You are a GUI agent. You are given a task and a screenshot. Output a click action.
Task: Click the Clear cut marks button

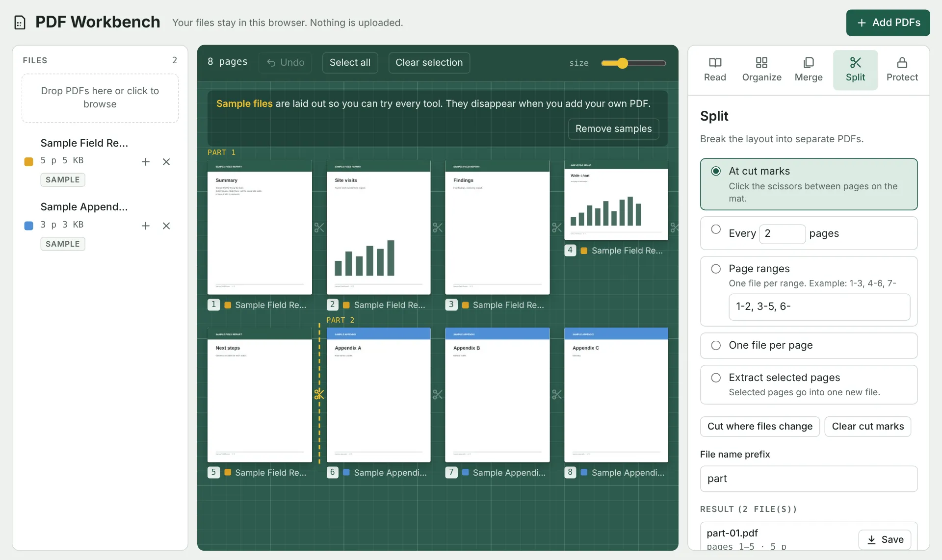pyautogui.click(x=867, y=427)
